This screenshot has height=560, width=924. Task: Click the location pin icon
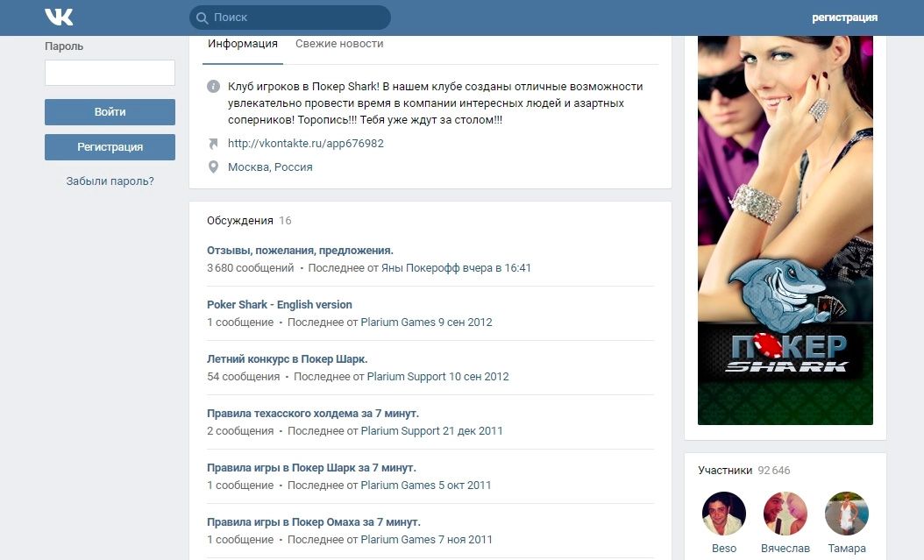[x=213, y=167]
